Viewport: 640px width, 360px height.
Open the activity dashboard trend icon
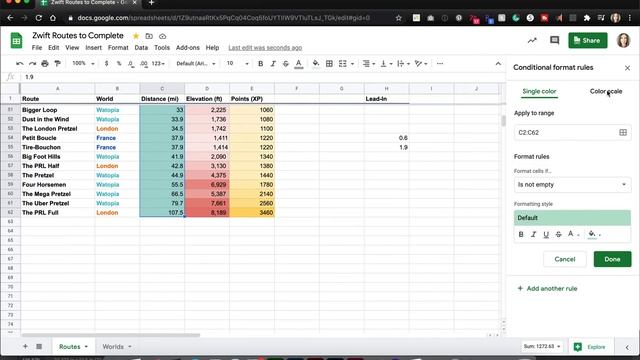point(532,40)
